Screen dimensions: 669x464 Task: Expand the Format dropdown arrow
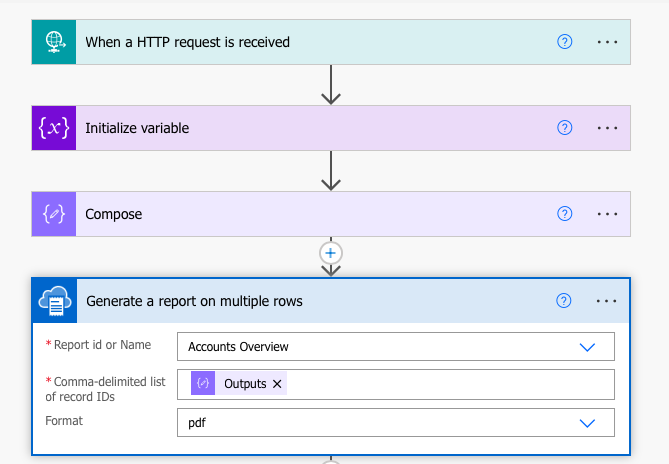[x=587, y=423]
